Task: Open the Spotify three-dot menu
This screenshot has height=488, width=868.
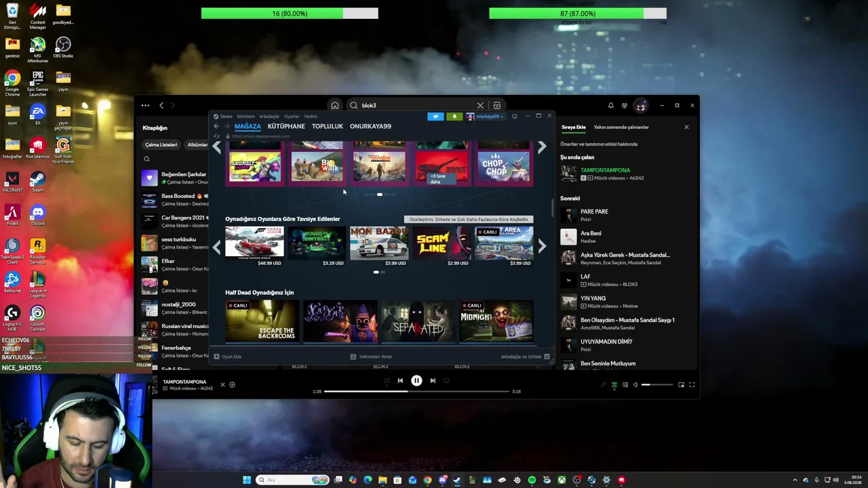Action: click(145, 105)
